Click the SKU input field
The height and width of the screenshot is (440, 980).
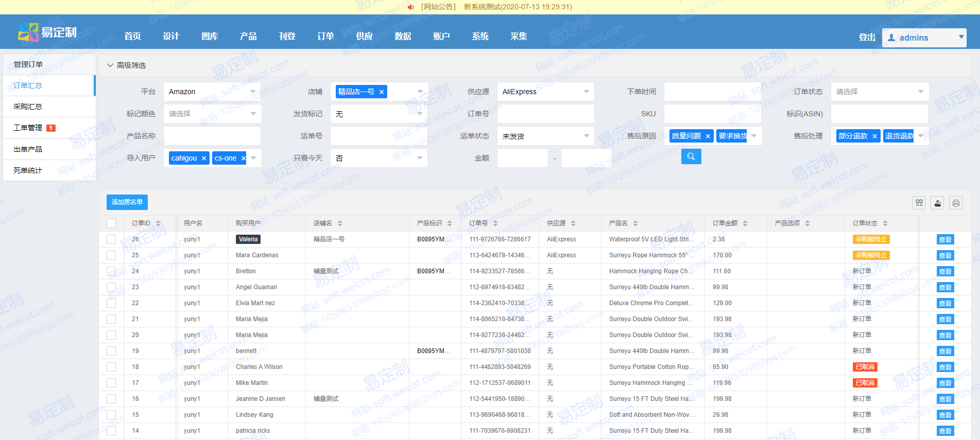point(712,114)
